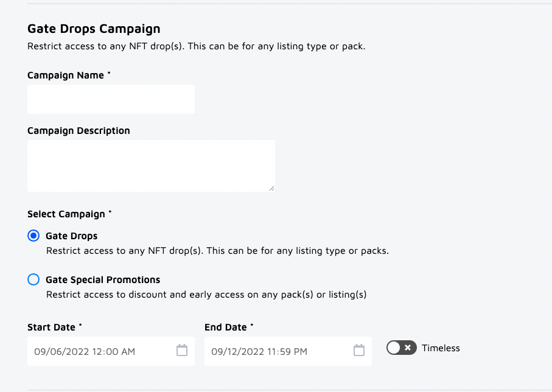Viewport: 552px width, 392px height.
Task: Click the "Gate Drops Campaign" heading
Action: (x=94, y=29)
